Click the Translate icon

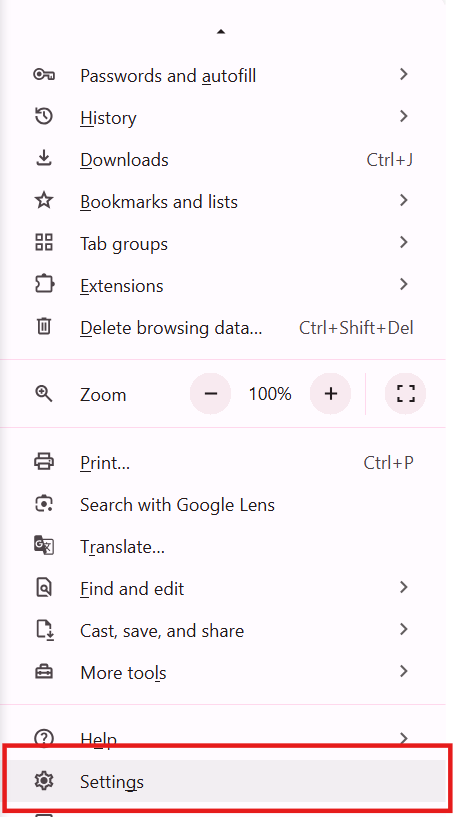point(44,546)
